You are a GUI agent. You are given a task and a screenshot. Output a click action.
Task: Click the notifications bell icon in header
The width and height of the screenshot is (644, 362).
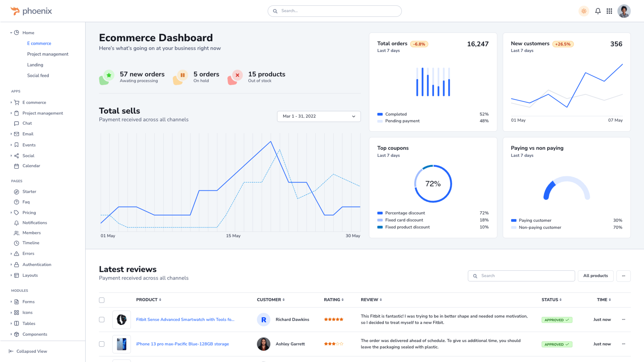598,11
